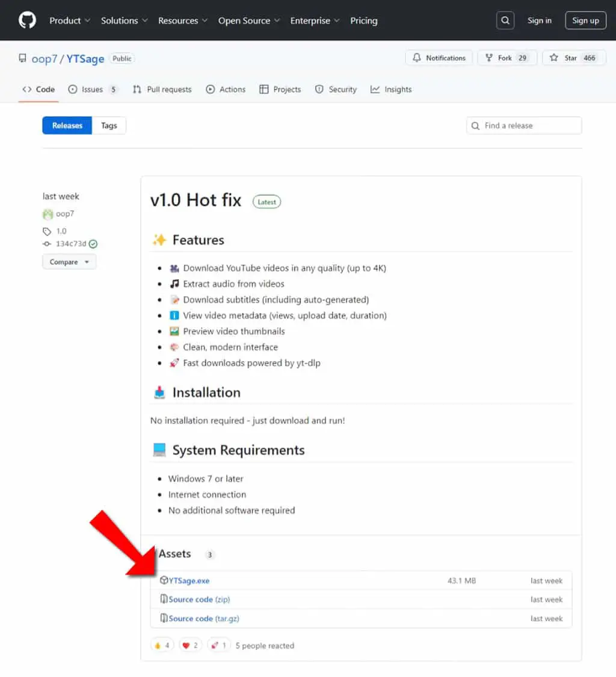Switch to the Tags tab
This screenshot has height=677, width=616.
(109, 126)
